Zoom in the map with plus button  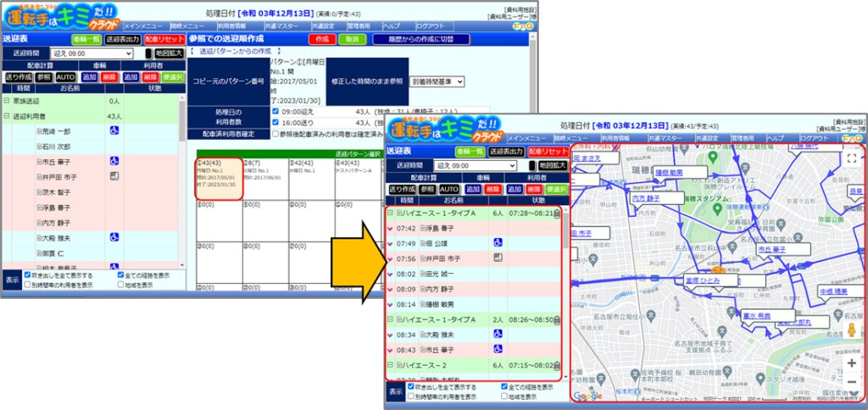(852, 363)
